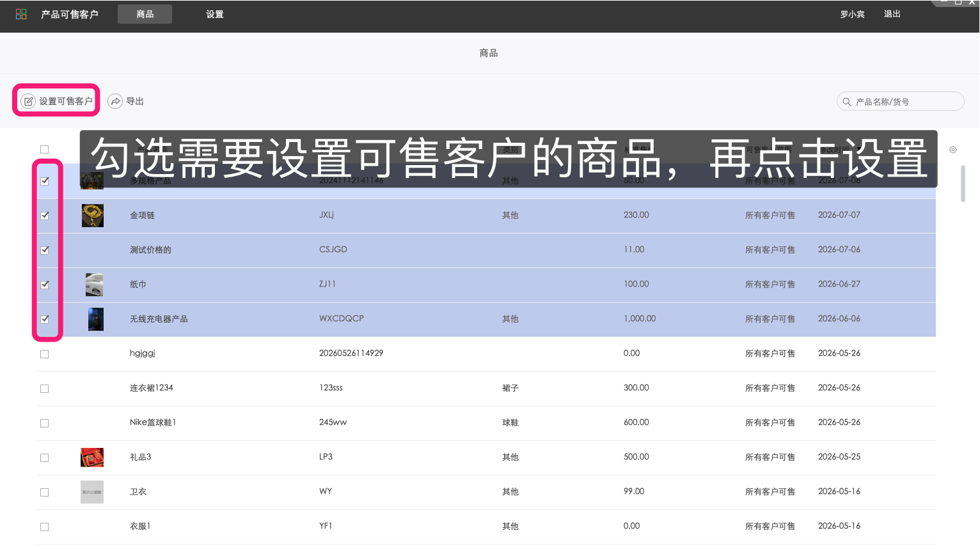Click the search magnifier icon
Image resolution: width=980 pixels, height=549 pixels.
point(847,102)
